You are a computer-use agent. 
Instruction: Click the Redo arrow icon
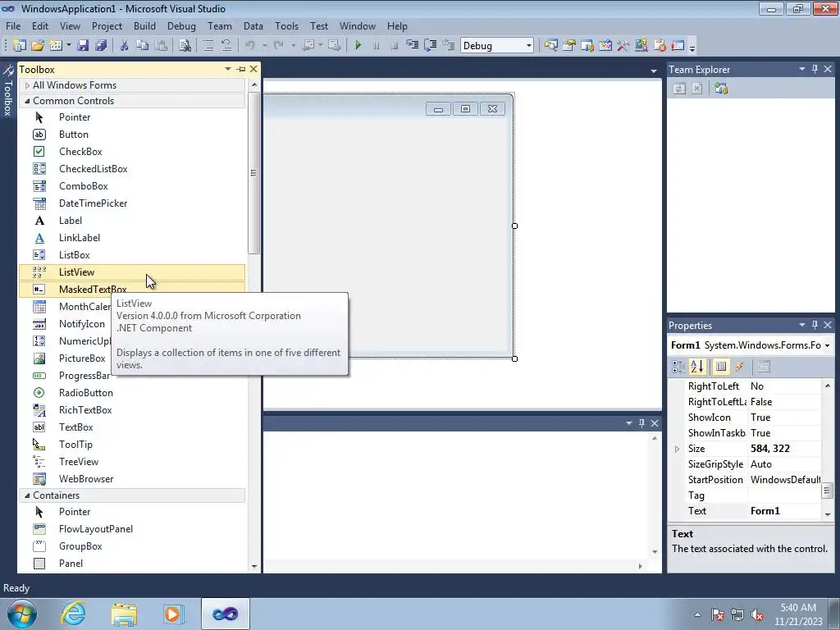click(279, 46)
